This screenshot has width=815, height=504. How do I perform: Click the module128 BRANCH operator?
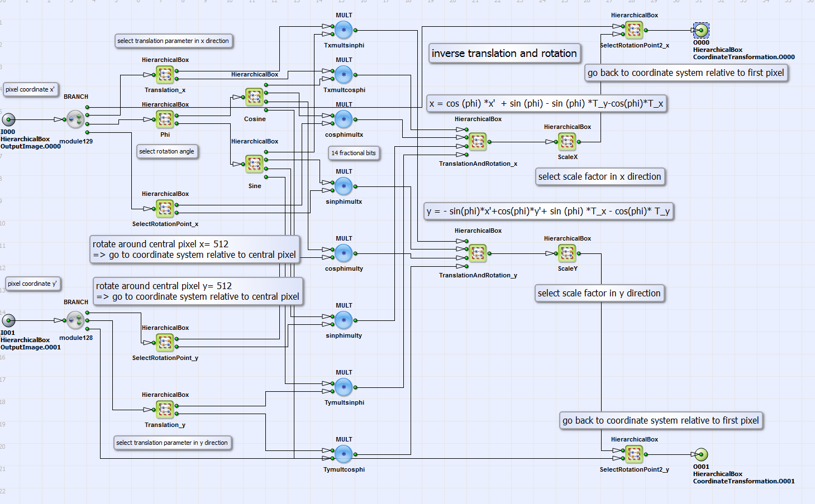[x=75, y=320]
